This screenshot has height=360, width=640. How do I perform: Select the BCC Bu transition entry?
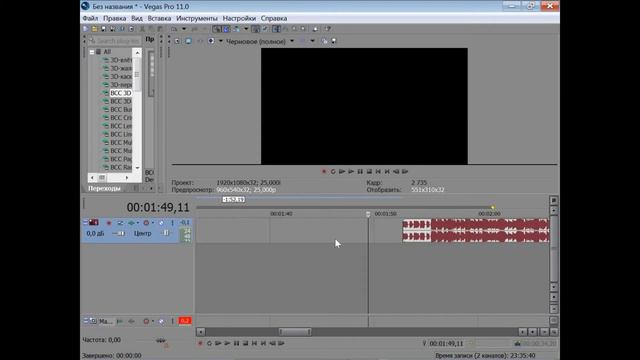[x=121, y=109]
